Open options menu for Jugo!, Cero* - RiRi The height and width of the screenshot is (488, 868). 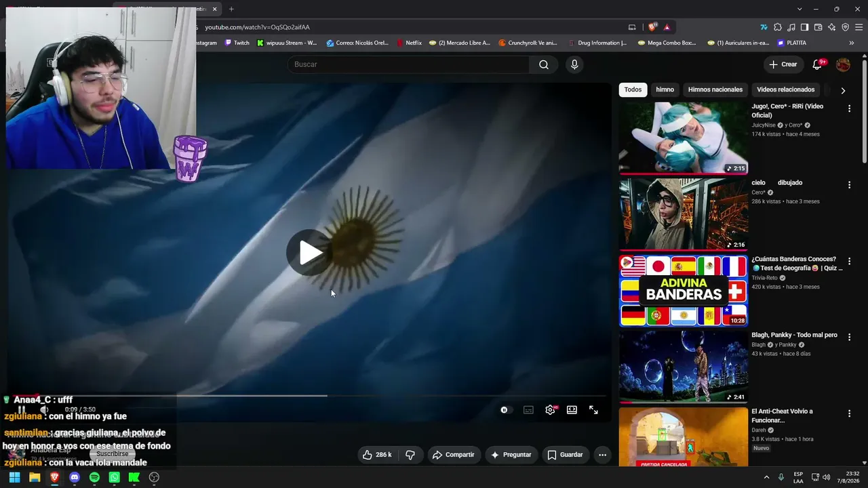[849, 108]
